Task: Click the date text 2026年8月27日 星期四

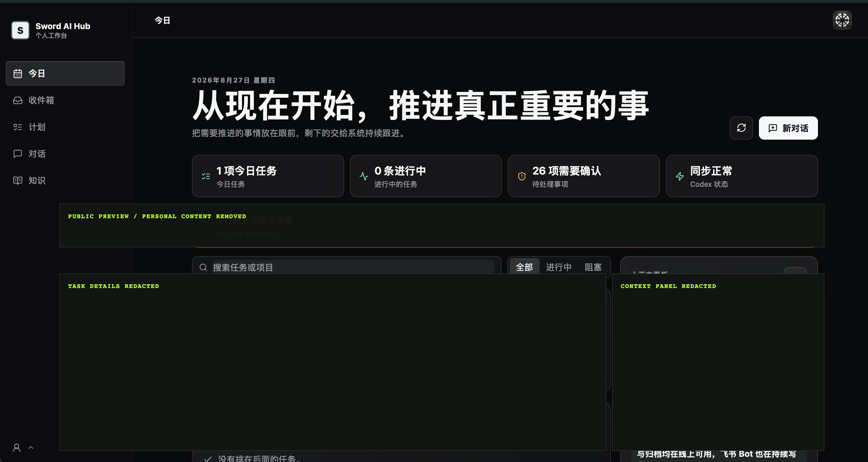Action: pyautogui.click(x=234, y=80)
